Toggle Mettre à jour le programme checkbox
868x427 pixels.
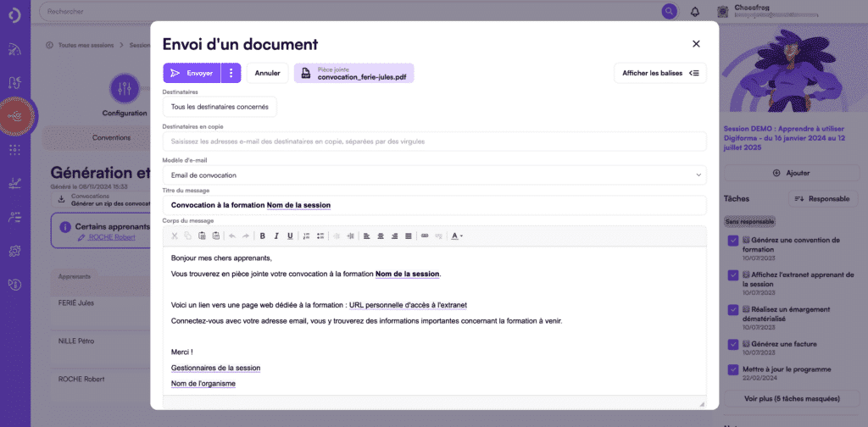(733, 369)
